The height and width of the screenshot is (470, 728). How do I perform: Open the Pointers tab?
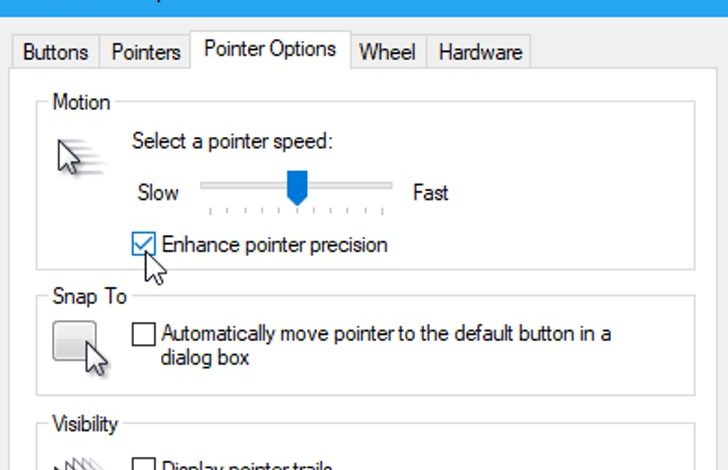[146, 52]
